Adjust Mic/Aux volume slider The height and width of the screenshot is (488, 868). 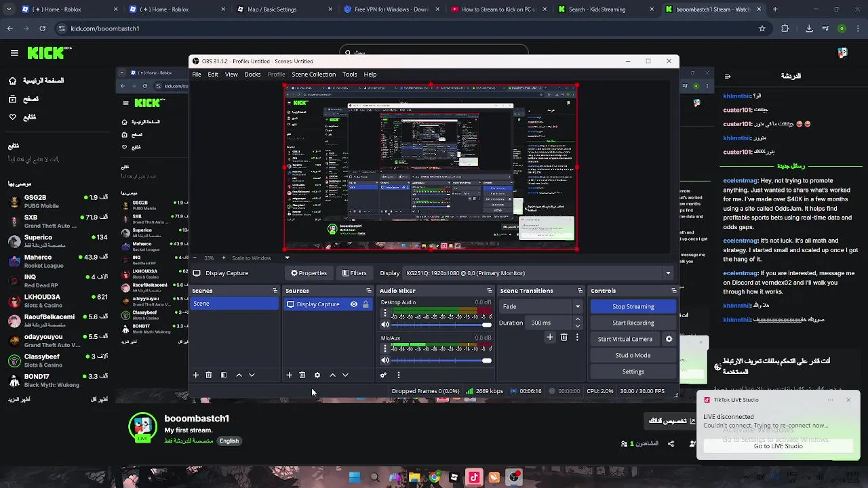441,361
